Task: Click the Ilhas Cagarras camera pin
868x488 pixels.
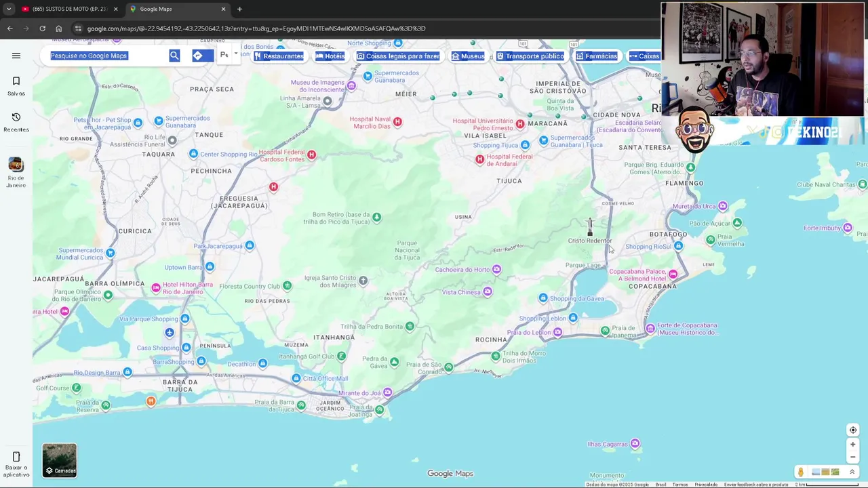Action: (635, 444)
